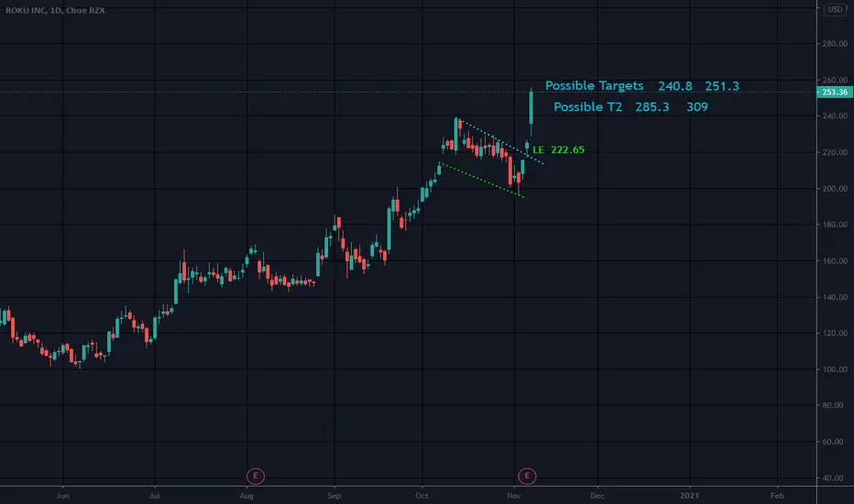Select the 'Possible T2 285.3 309' annotation
Image resolution: width=854 pixels, height=504 pixels.
click(630, 107)
